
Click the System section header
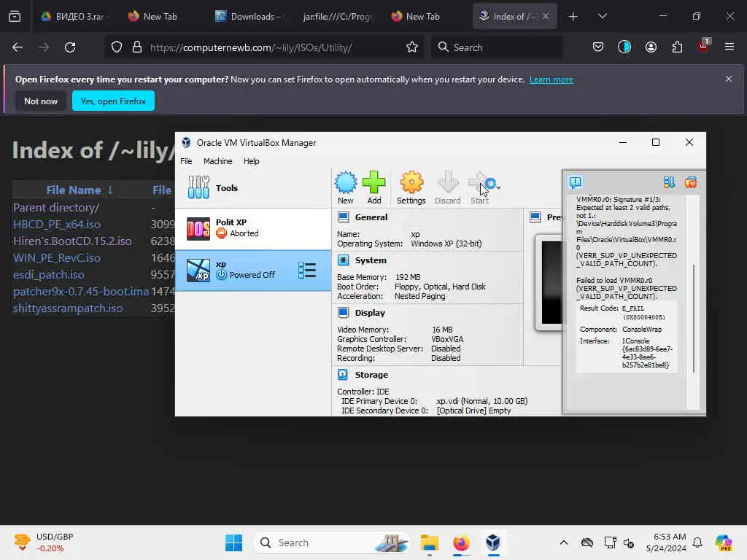[x=370, y=260]
